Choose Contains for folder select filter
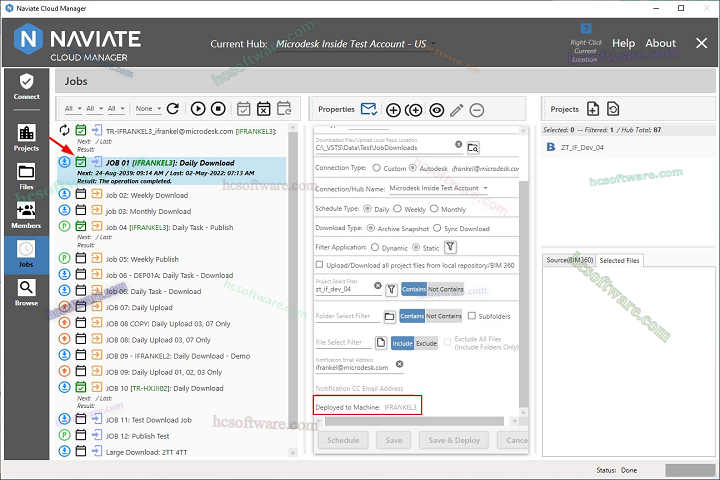Screen dimensions: 720x480 coord(412,316)
